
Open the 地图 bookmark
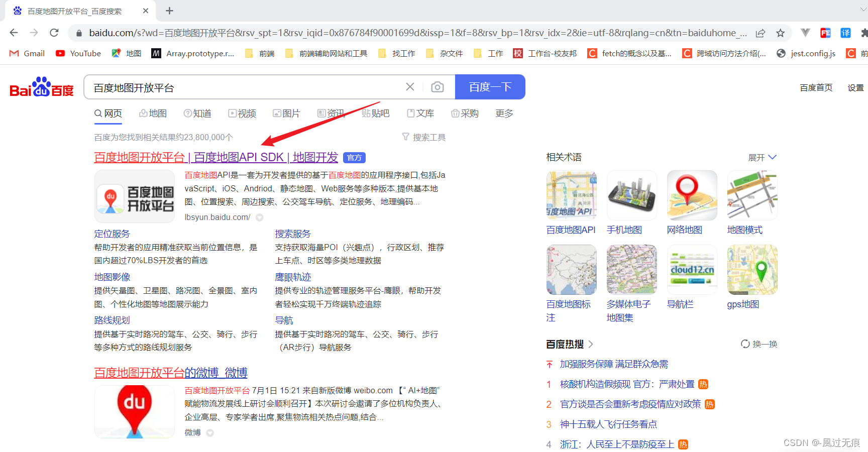pos(127,53)
